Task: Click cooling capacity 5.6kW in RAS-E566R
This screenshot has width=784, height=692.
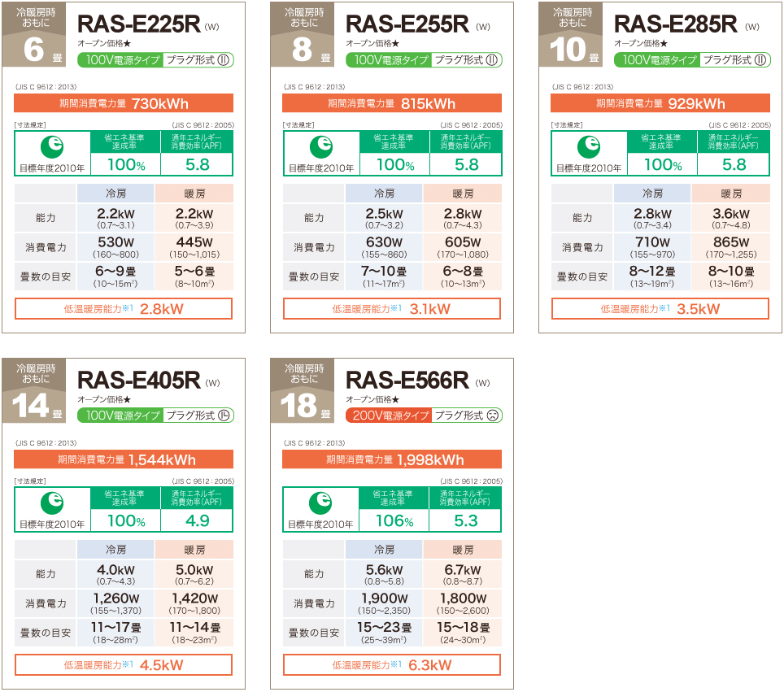Action: click(x=384, y=569)
